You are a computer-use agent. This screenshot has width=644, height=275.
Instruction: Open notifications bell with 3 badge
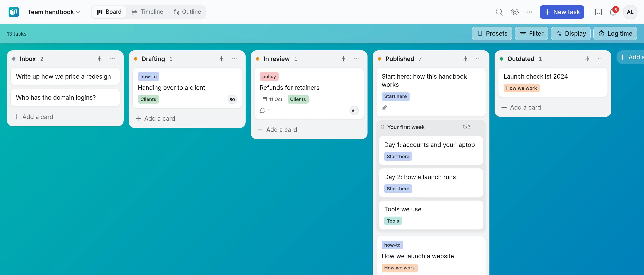[613, 12]
